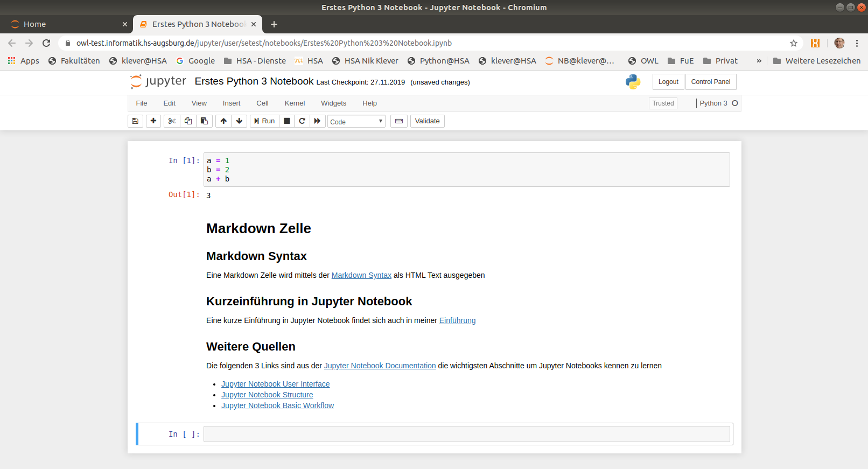Close the Erstes Python 3 Notebook tab
Image resolution: width=868 pixels, height=469 pixels.
pyautogui.click(x=254, y=24)
